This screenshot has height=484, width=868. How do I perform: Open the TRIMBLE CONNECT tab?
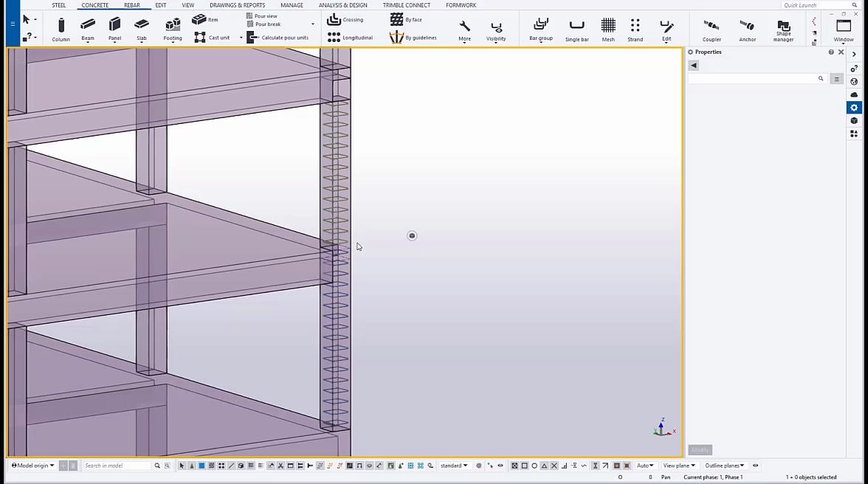406,5
